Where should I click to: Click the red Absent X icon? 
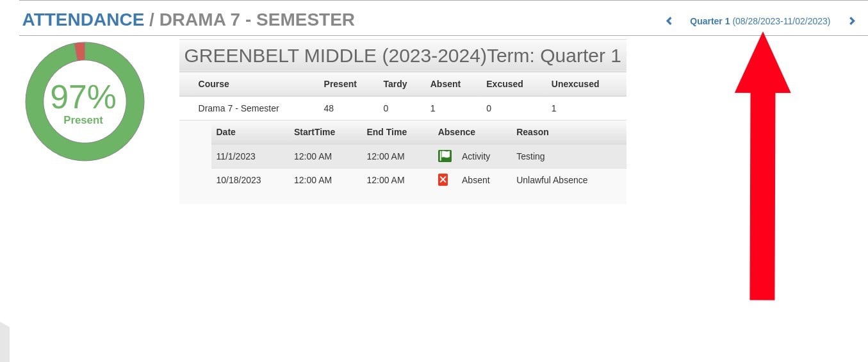click(443, 180)
